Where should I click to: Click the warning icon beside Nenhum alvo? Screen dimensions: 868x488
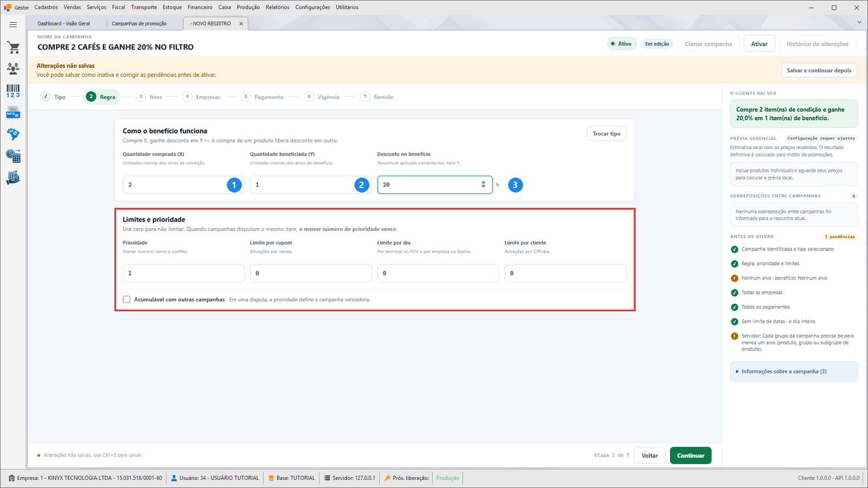(x=735, y=278)
